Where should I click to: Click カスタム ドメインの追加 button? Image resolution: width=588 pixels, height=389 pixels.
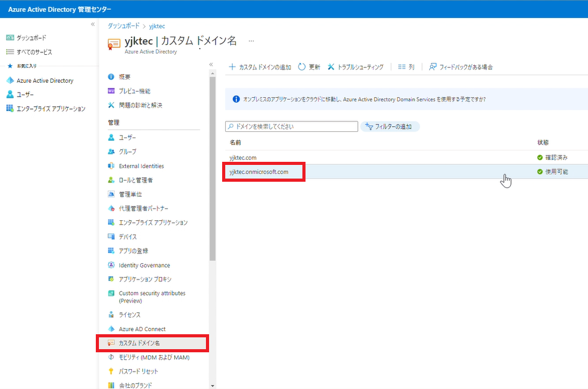pyautogui.click(x=260, y=67)
